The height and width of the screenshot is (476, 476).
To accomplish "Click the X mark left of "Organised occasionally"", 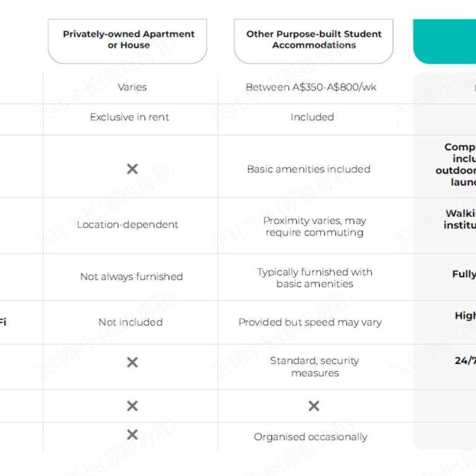I will [x=132, y=434].
